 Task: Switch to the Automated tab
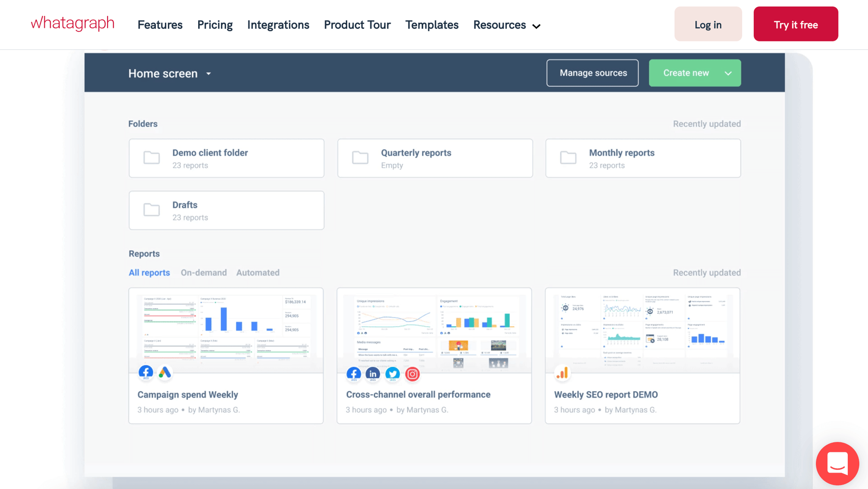258,272
